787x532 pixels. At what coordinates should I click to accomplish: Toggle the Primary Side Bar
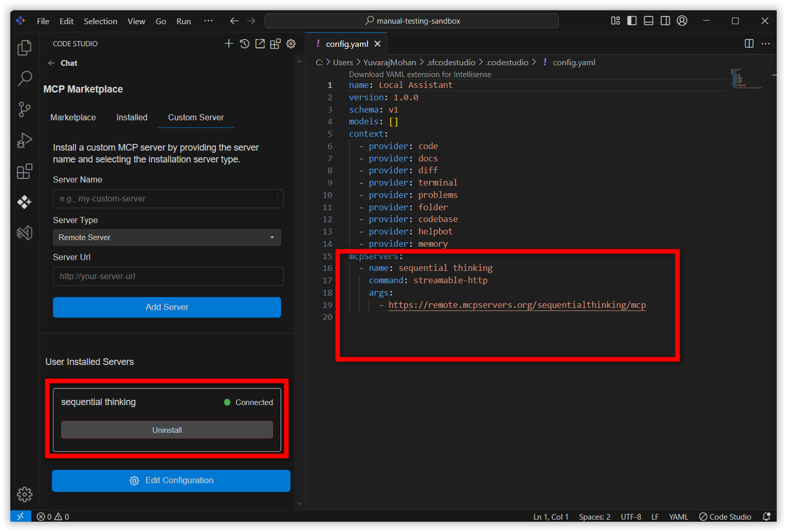coord(632,21)
